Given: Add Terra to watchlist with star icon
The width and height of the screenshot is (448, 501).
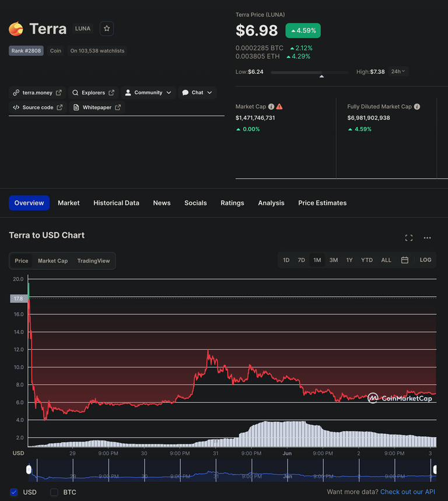Looking at the screenshot, I should click(x=107, y=29).
